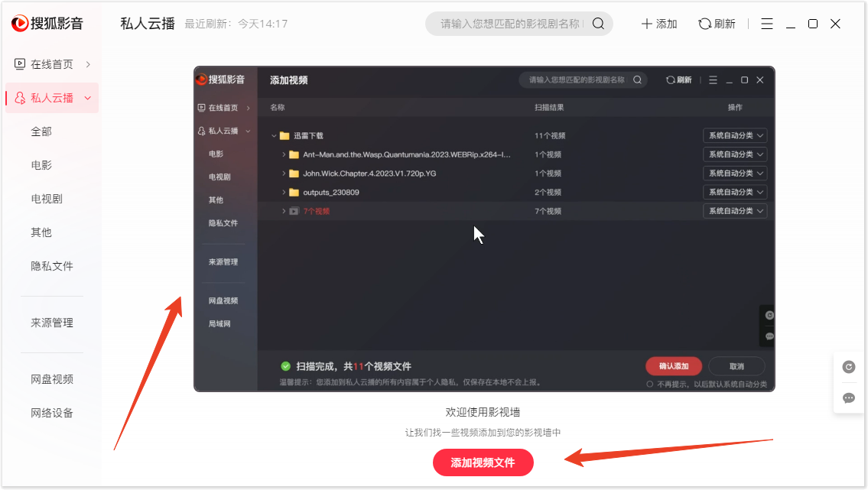
Task: Collapse the 迅雷下载 folder in the preview
Action: click(x=274, y=135)
